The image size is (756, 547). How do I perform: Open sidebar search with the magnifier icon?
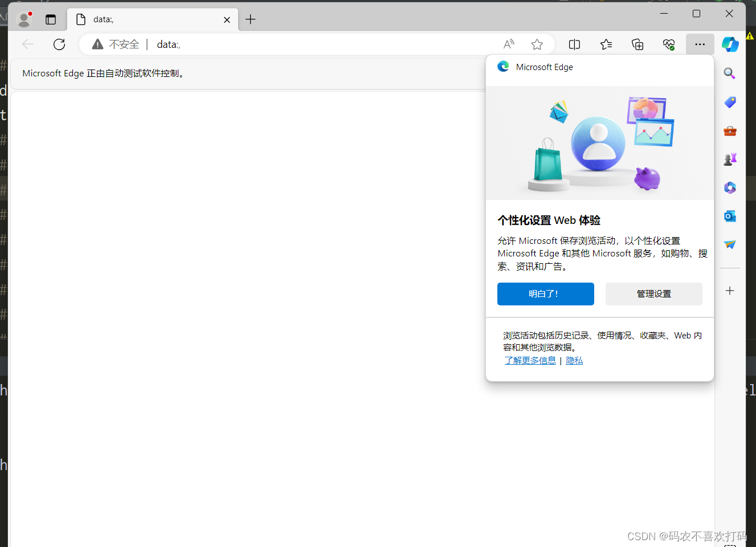point(730,74)
